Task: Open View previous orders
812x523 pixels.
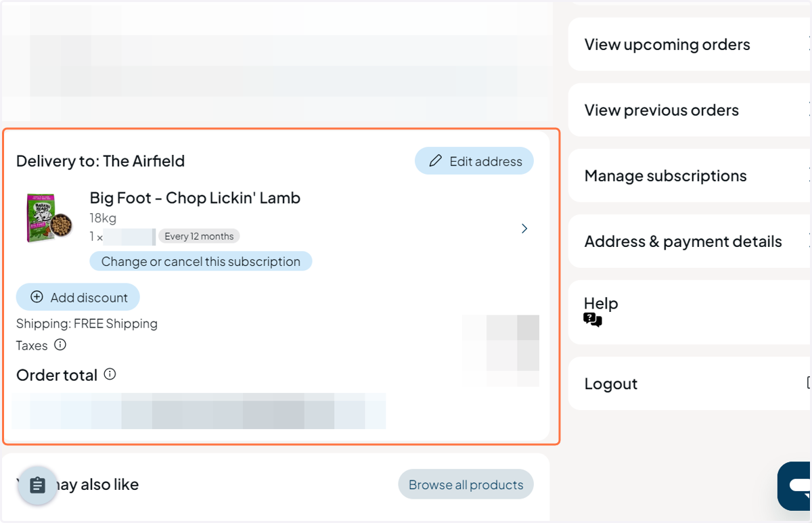Action: (690, 110)
